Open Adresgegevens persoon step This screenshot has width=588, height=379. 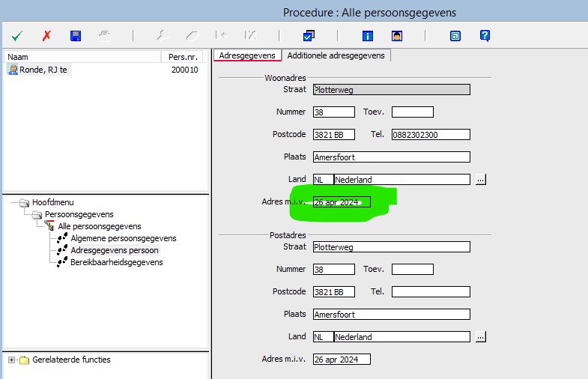pos(115,250)
